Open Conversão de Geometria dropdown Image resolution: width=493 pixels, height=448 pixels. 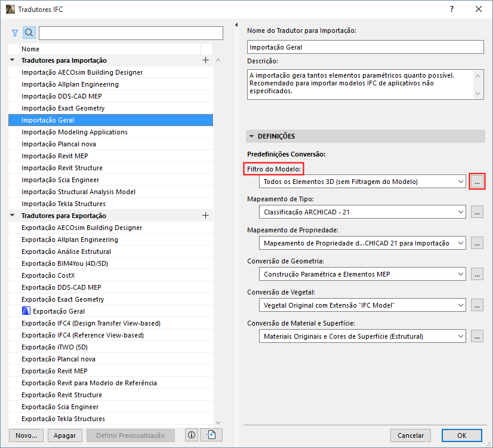(x=362, y=274)
